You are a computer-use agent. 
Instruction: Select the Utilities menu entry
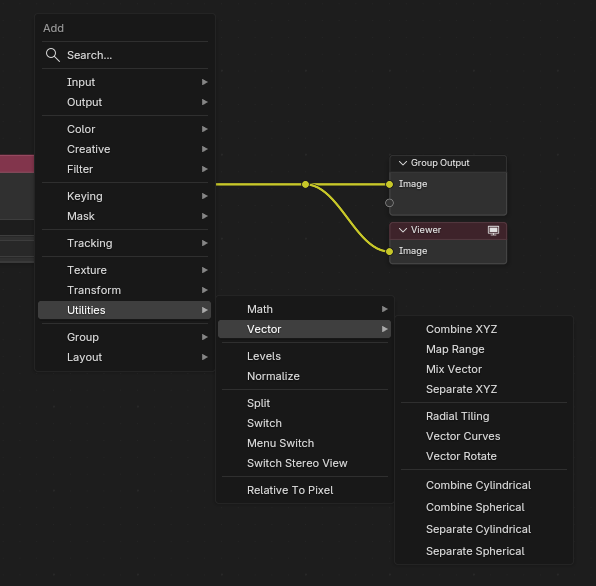pos(125,310)
